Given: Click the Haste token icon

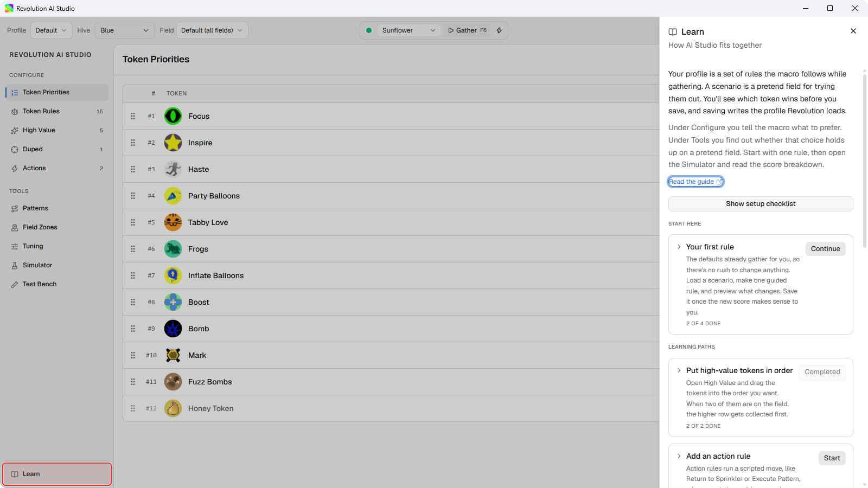Looking at the screenshot, I should [x=173, y=169].
